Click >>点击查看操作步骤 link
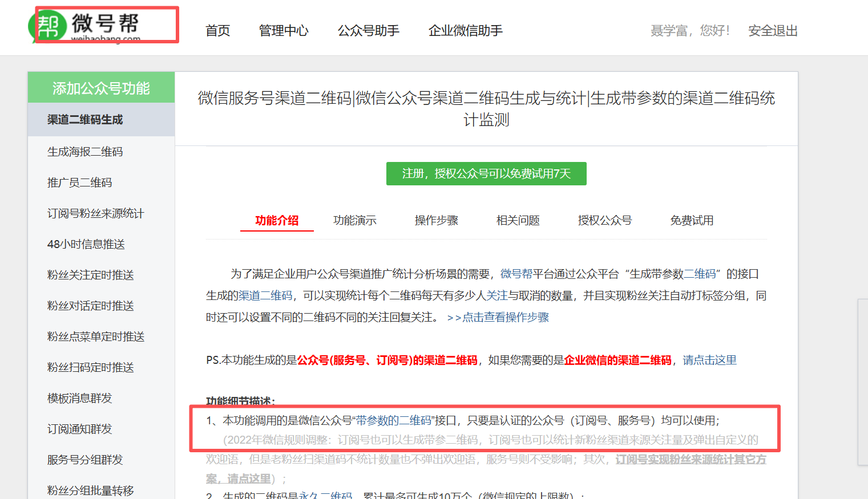 (x=498, y=318)
